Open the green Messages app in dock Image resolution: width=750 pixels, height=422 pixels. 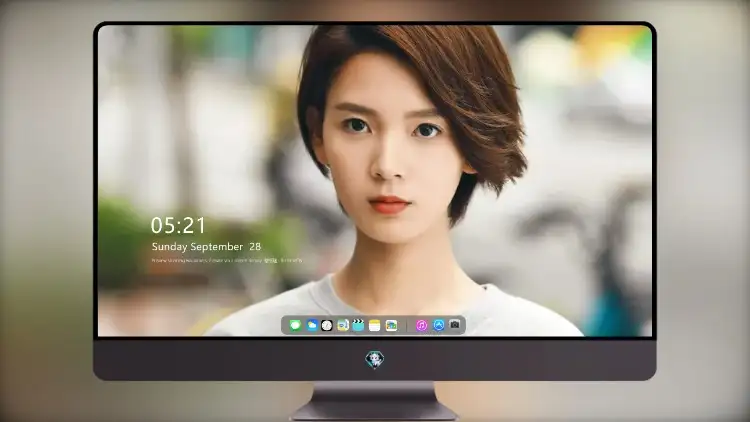pyautogui.click(x=295, y=325)
